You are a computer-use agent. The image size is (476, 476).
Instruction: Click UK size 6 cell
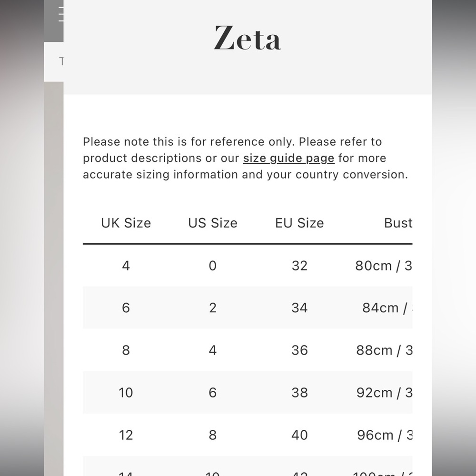[126, 308]
